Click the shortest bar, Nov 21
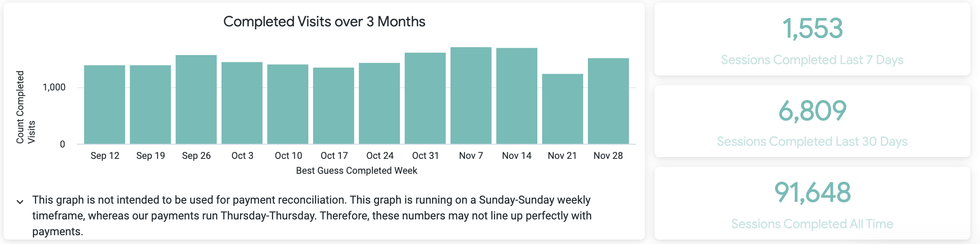Viewport: 980px width, 244px height. (562, 109)
